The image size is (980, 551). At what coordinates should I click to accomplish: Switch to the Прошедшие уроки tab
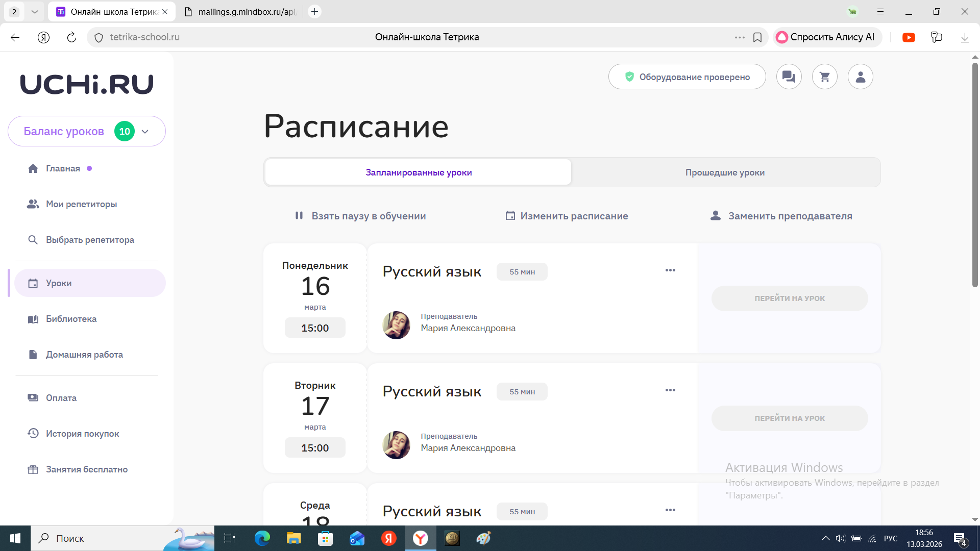[x=725, y=172]
